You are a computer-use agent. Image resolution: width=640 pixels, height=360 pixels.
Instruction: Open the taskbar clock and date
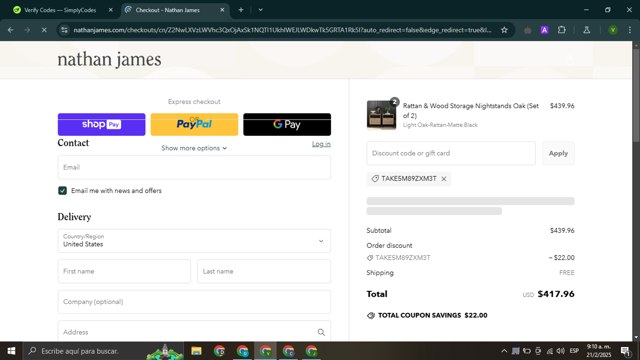(x=599, y=351)
